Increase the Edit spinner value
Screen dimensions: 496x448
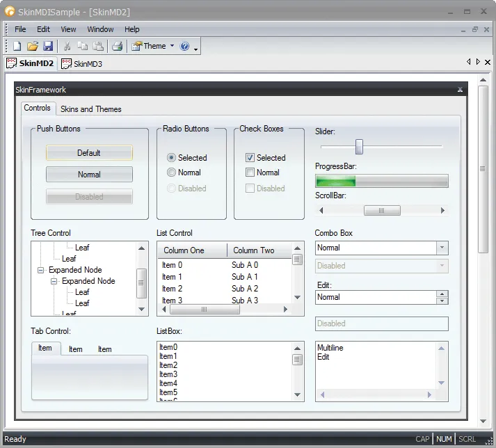(x=442, y=294)
